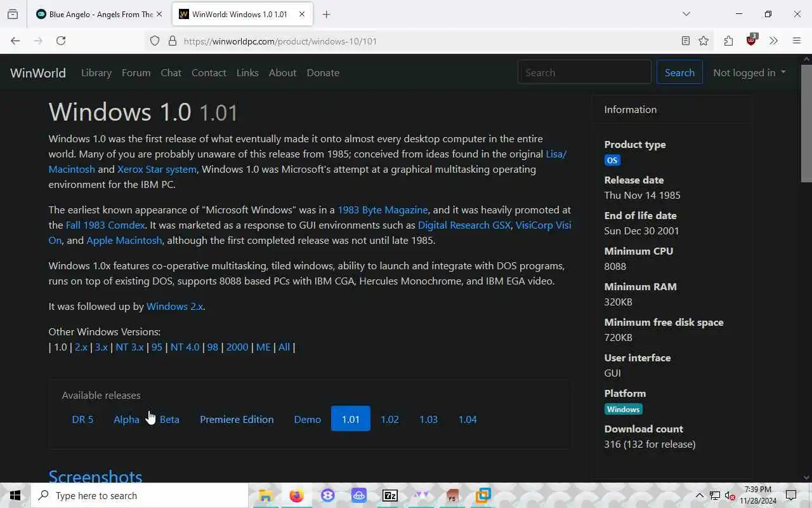Go to the WinWorld home logo
This screenshot has height=508, width=812.
tap(38, 72)
